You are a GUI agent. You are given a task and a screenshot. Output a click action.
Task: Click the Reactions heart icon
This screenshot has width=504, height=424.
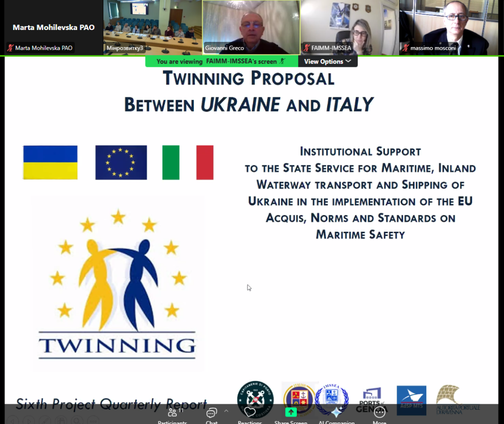pos(250,412)
